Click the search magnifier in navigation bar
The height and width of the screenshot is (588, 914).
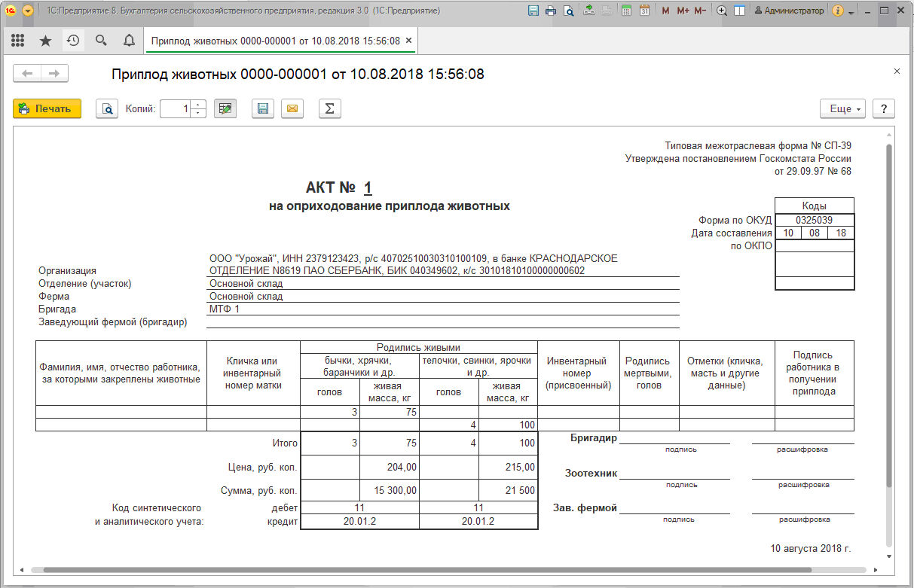pos(101,41)
